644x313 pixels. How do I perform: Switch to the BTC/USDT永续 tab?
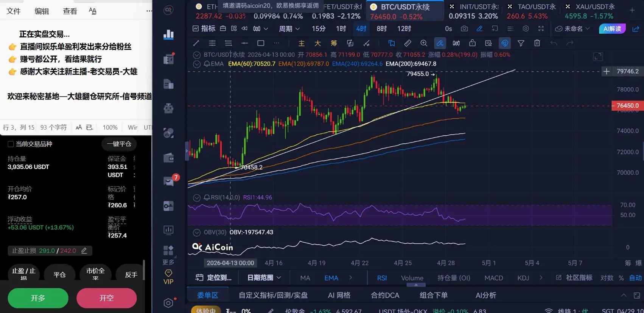(404, 11)
